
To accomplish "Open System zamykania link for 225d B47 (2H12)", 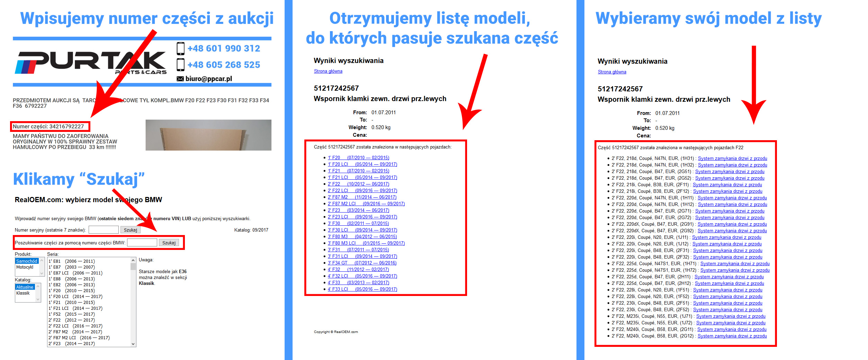I will coord(730,283).
